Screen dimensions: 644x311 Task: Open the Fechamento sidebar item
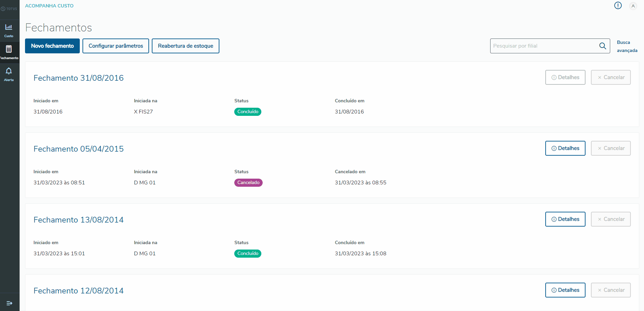pyautogui.click(x=9, y=52)
